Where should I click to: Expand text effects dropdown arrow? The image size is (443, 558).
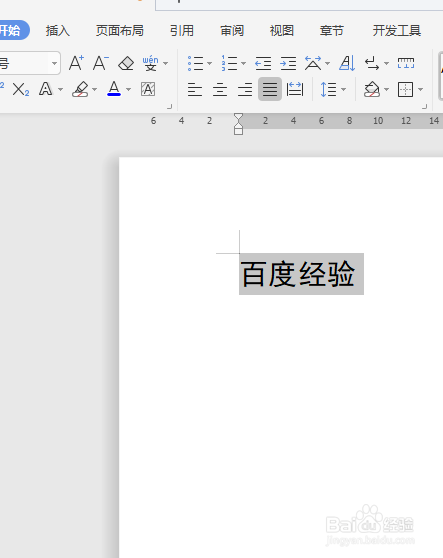[60, 89]
